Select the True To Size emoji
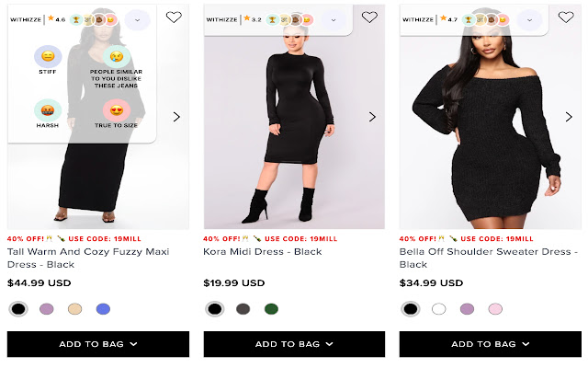 pos(116,111)
